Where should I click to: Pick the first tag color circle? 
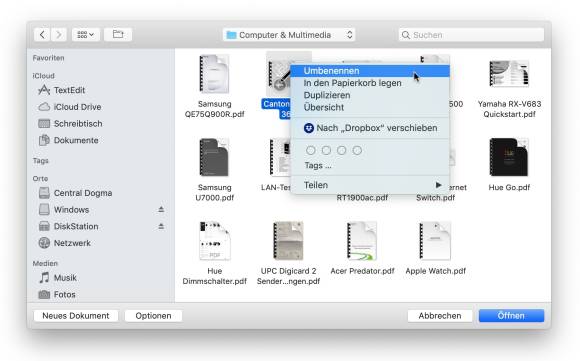(311, 150)
